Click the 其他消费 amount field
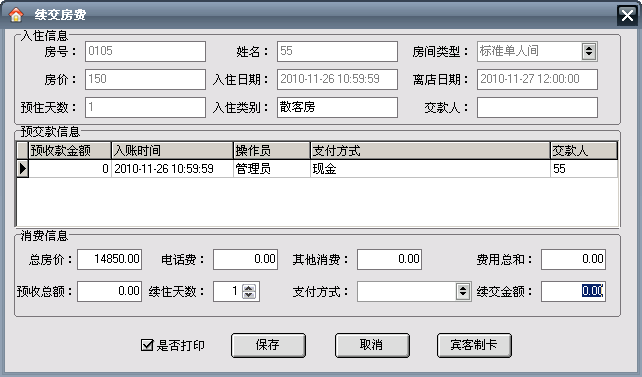This screenshot has width=642, height=377. pos(389,260)
